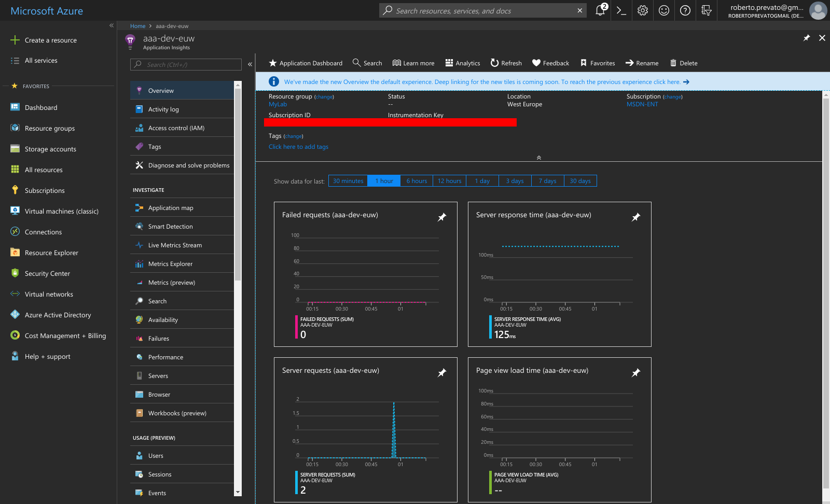Click resource menu scrollbar up arrow
The height and width of the screenshot is (504, 830).
(238, 85)
